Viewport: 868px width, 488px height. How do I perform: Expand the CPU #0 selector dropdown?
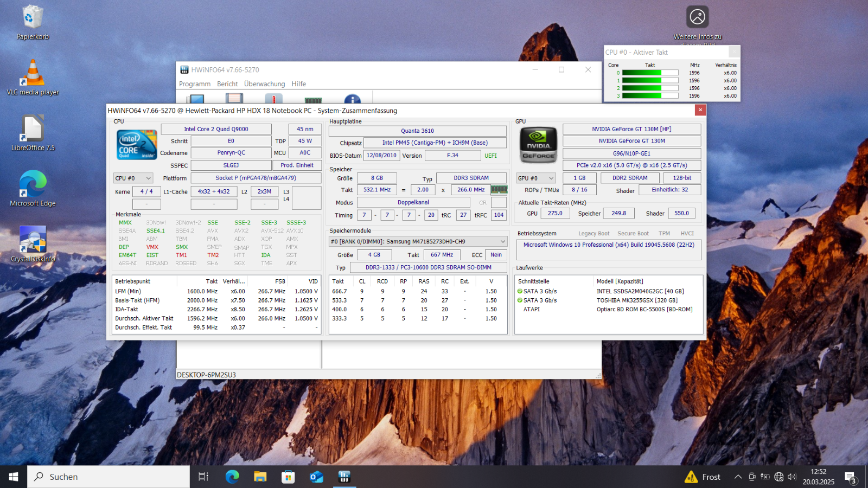pos(133,178)
